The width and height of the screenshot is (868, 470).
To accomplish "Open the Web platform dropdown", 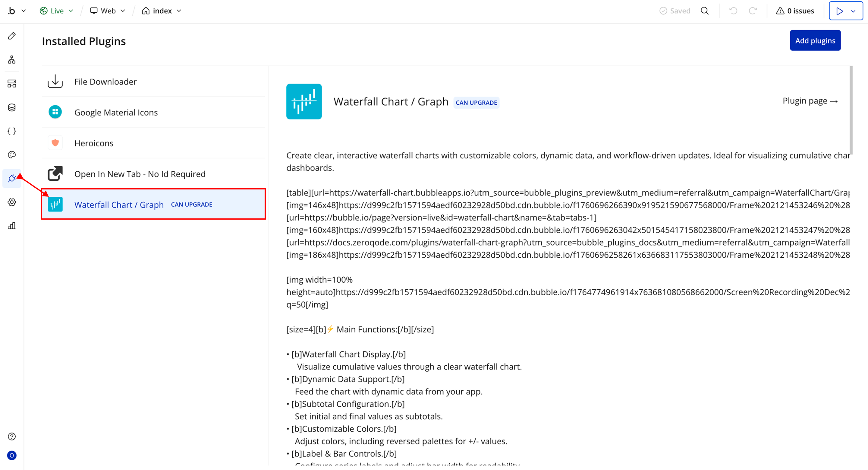I will click(108, 11).
